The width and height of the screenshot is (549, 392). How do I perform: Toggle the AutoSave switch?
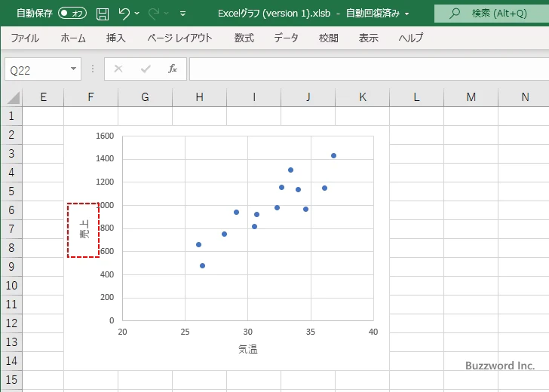(72, 14)
